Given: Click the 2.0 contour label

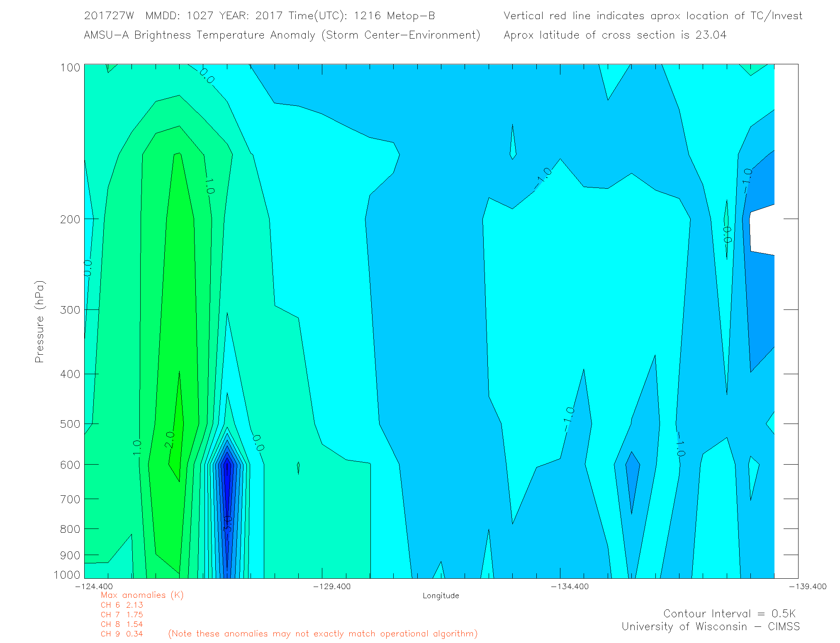Looking at the screenshot, I should tap(170, 440).
